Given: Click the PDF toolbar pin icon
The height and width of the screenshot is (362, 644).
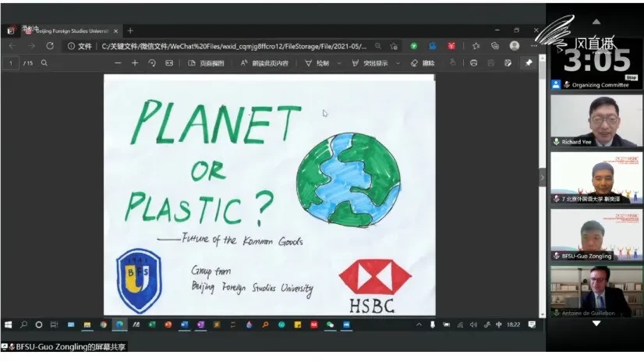Looking at the screenshot, I should (x=529, y=63).
